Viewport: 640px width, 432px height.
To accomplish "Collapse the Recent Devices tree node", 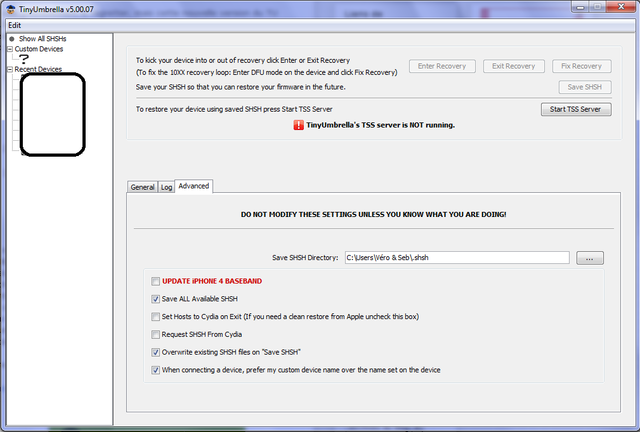I will [x=9, y=69].
